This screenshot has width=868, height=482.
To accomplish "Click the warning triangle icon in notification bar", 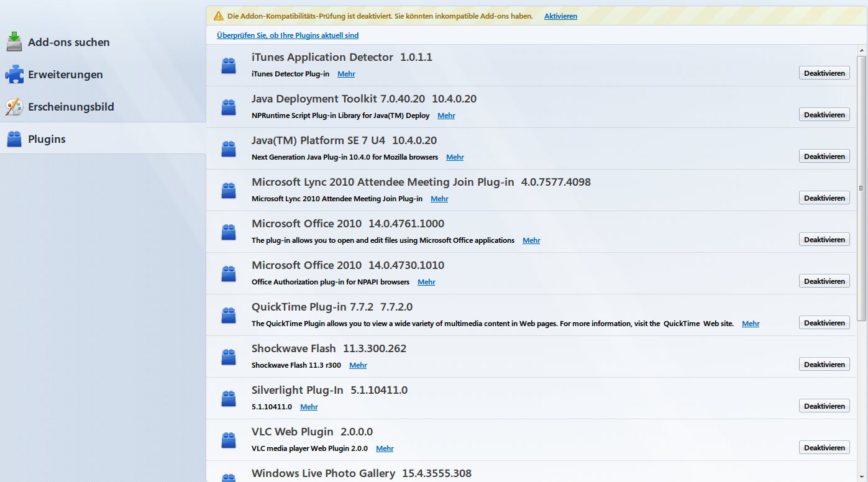I will click(218, 16).
